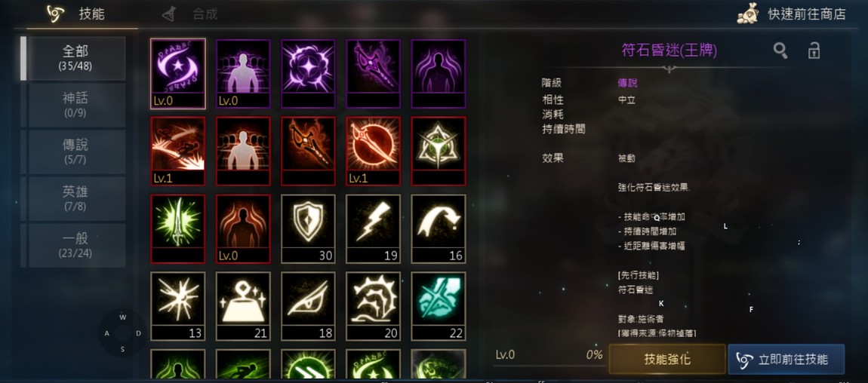Select the green glowing sword skill
This screenshot has height=383, width=868.
click(177, 228)
